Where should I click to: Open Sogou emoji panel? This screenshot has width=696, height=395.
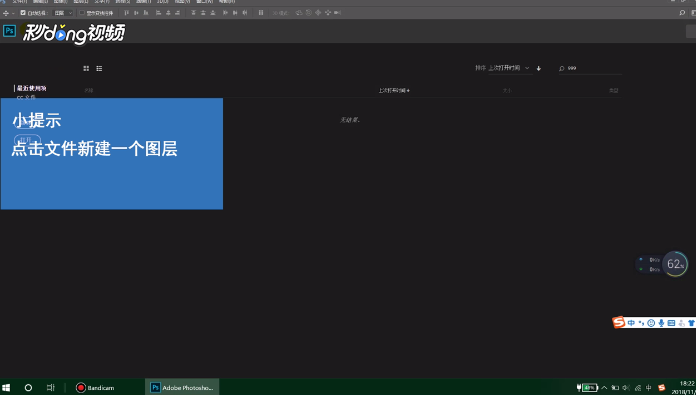tap(651, 323)
